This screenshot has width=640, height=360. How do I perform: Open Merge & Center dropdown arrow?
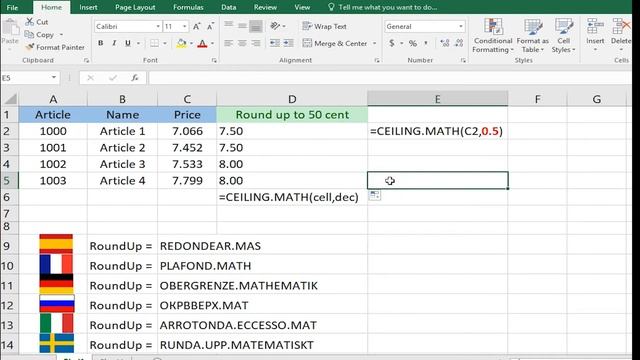374,44
